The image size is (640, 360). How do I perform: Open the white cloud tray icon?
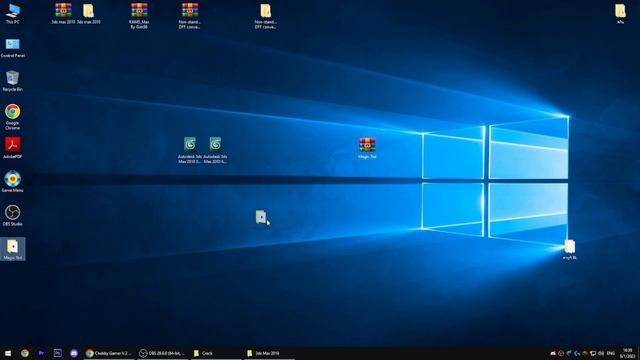click(x=553, y=353)
